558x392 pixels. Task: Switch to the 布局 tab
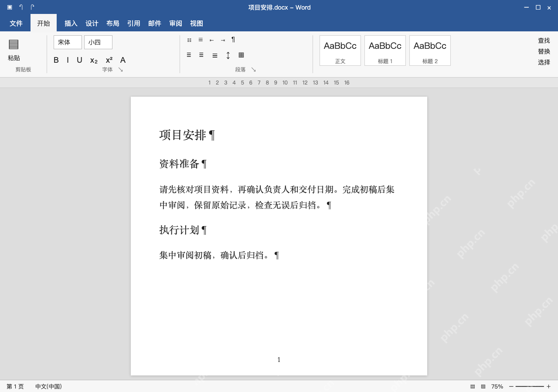click(x=113, y=24)
